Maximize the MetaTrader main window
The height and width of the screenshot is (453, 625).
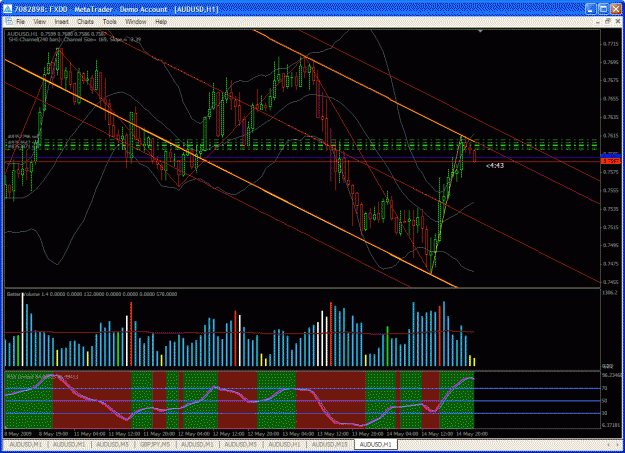pyautogui.click(x=603, y=9)
